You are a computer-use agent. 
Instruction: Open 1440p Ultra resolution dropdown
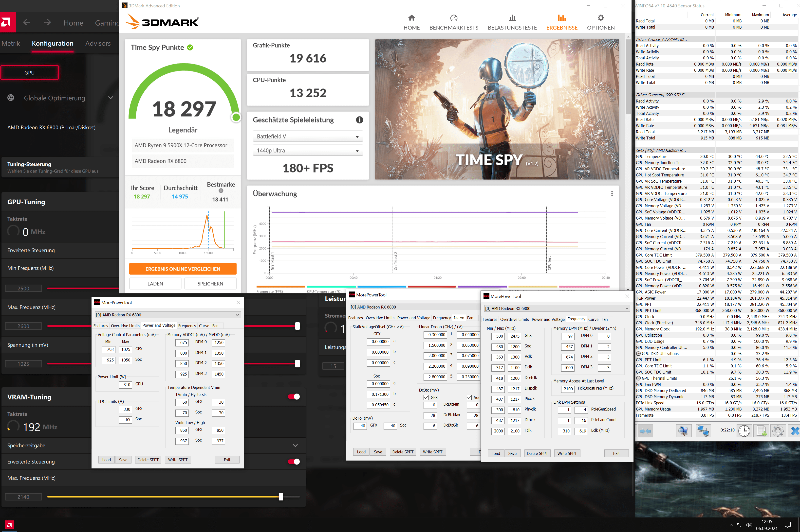tap(308, 150)
